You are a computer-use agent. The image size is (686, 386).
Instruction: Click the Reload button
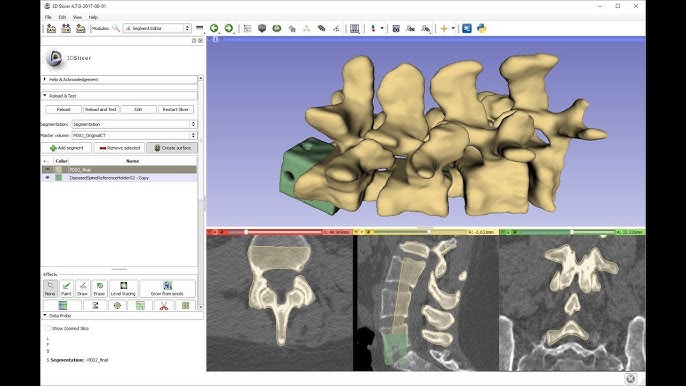point(63,109)
